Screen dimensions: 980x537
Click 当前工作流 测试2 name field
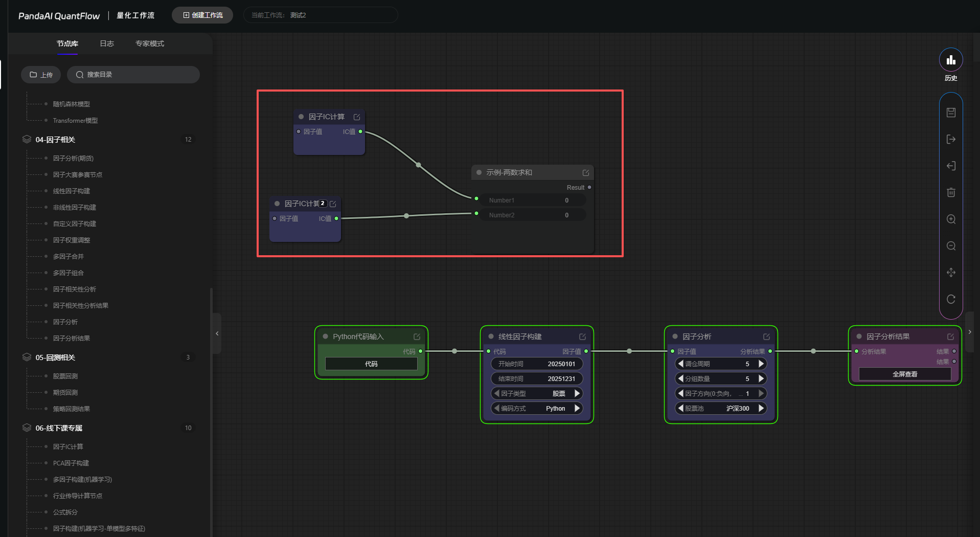[x=321, y=15]
